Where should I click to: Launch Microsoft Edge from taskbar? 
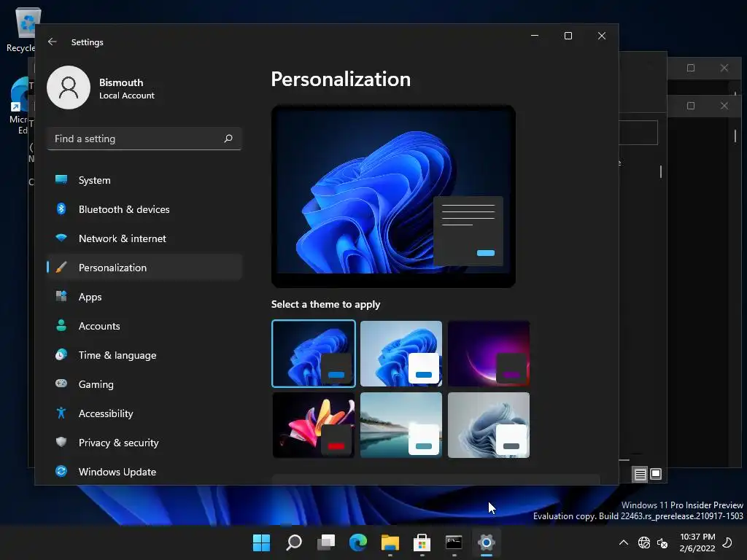tap(357, 542)
